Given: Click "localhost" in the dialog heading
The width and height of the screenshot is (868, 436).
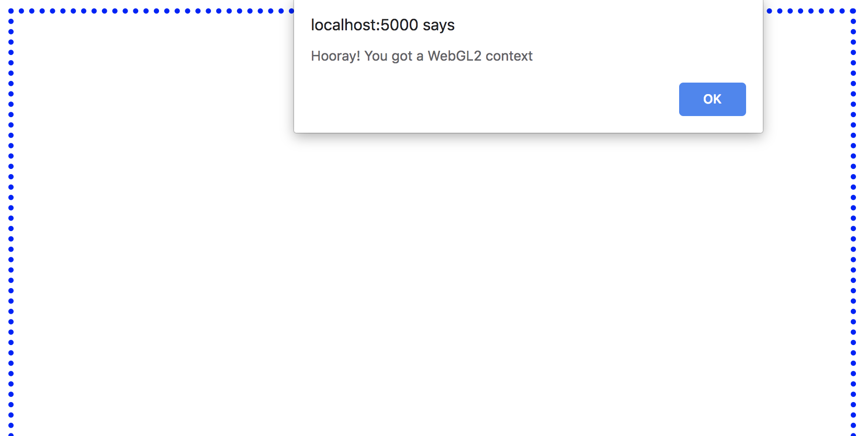Looking at the screenshot, I should 343,25.
